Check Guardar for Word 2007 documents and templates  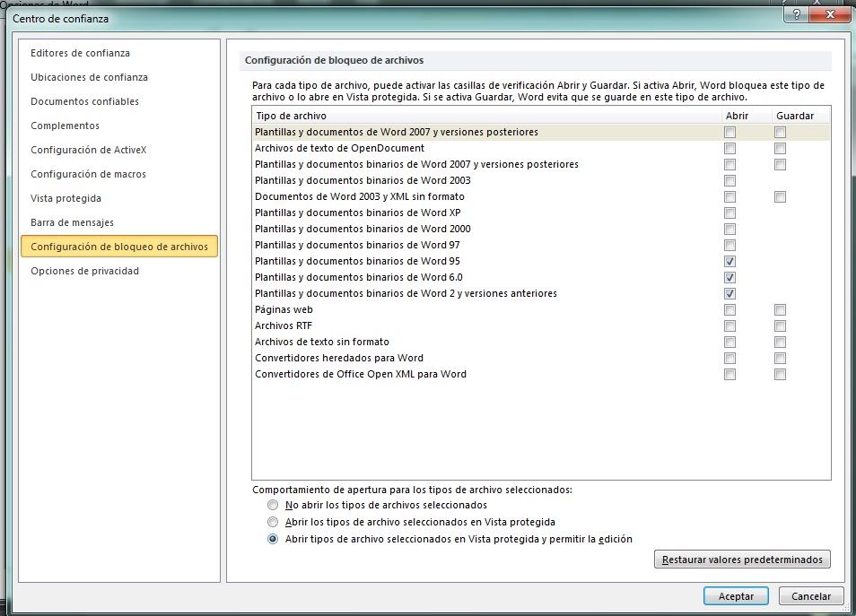pyautogui.click(x=780, y=132)
